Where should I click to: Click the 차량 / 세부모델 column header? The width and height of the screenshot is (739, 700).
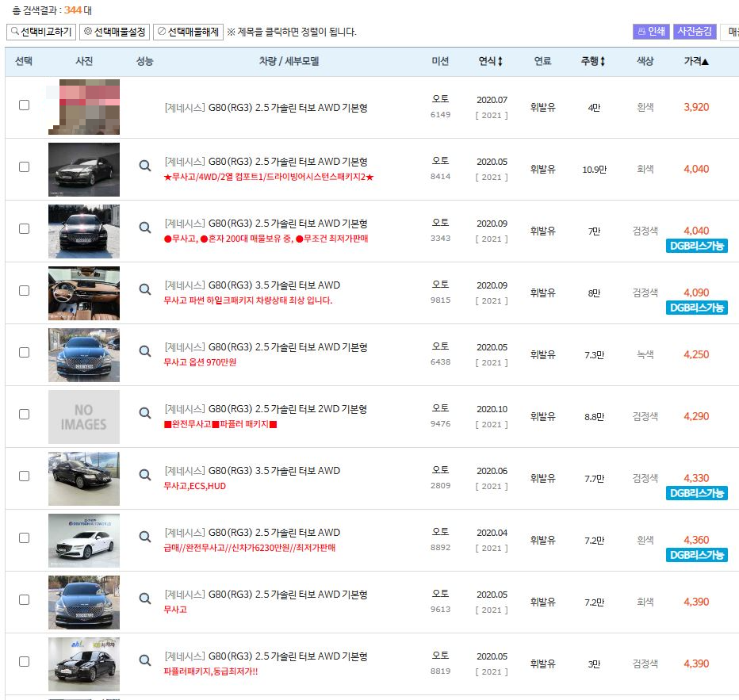tap(289, 61)
